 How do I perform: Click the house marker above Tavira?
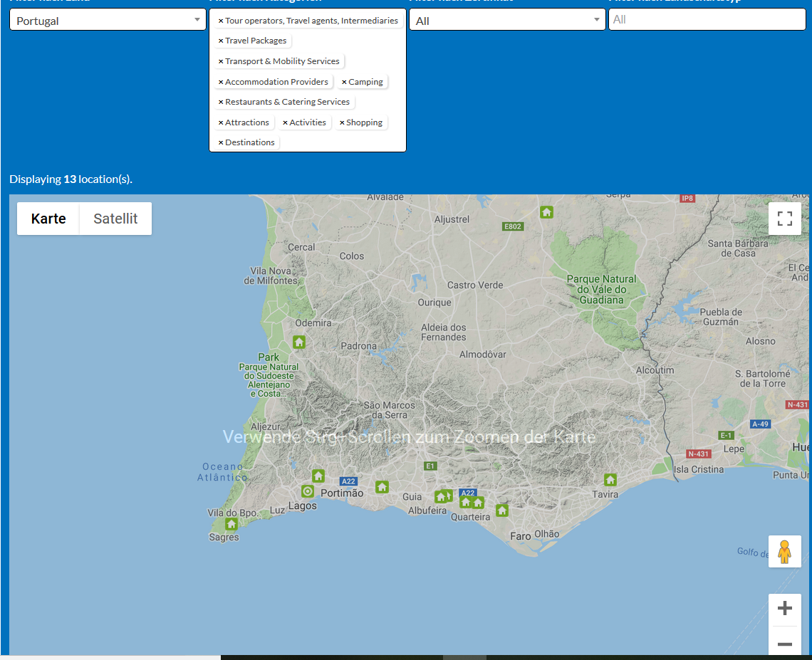coord(610,480)
